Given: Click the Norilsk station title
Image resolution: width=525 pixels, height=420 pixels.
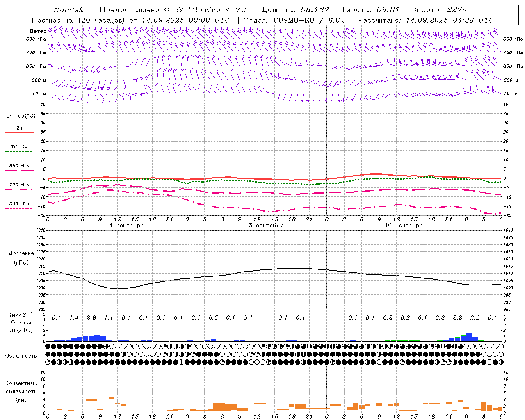Looking at the screenshot, I should [68, 10].
